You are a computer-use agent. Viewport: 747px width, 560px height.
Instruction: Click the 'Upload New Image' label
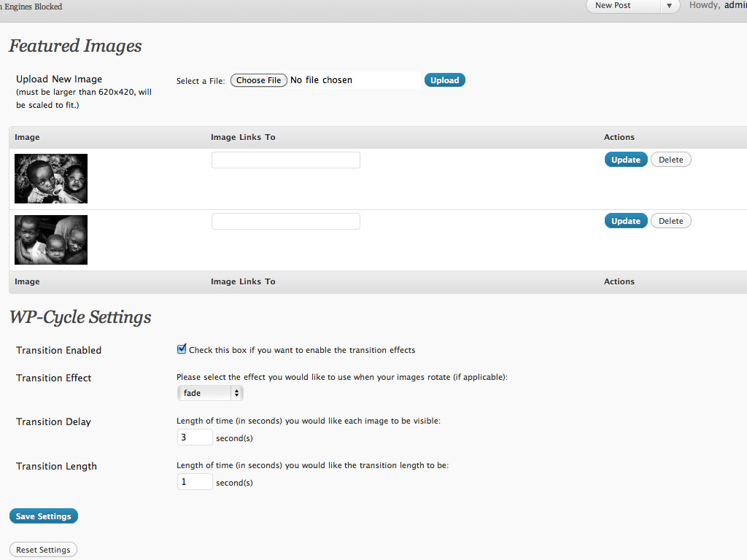[x=59, y=79]
